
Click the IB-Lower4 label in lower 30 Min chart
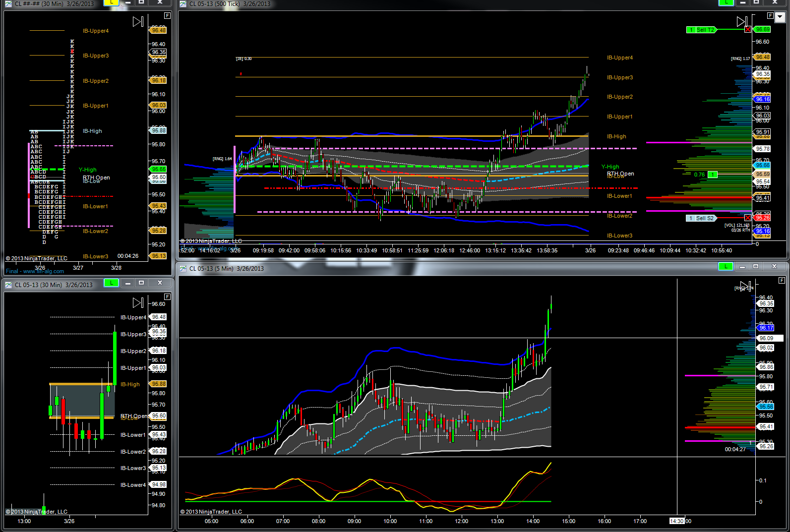[x=133, y=485]
